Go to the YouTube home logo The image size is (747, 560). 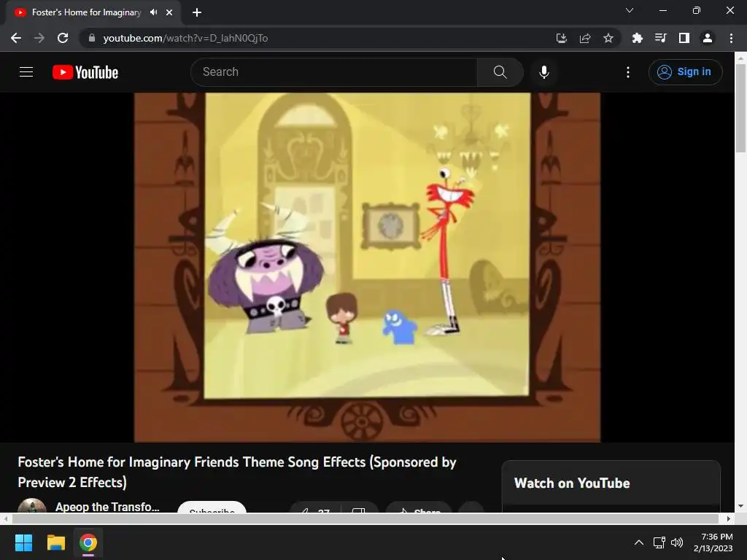[x=85, y=72]
